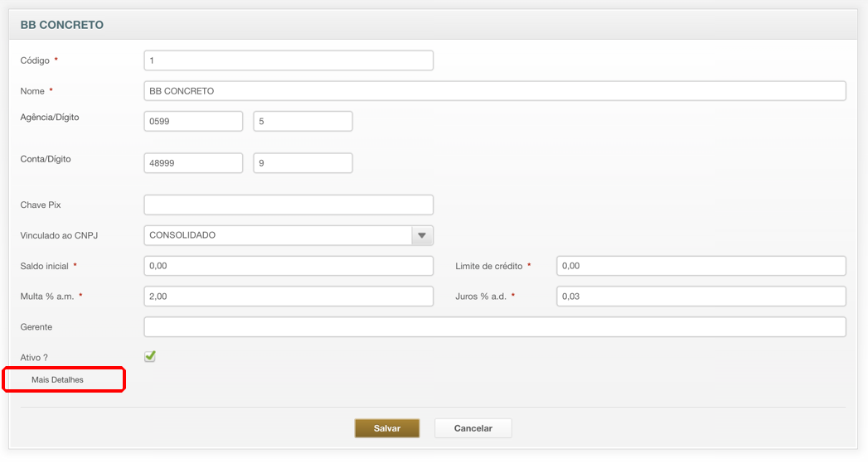Click the Juros % a.d. field
Viewport: 868px width, 463px height.
click(701, 296)
